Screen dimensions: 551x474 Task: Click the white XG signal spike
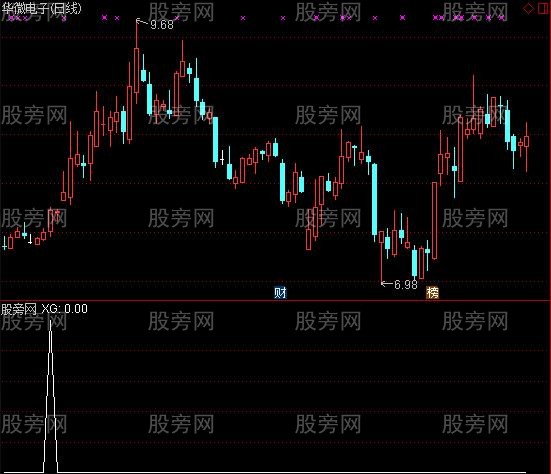click(x=51, y=396)
